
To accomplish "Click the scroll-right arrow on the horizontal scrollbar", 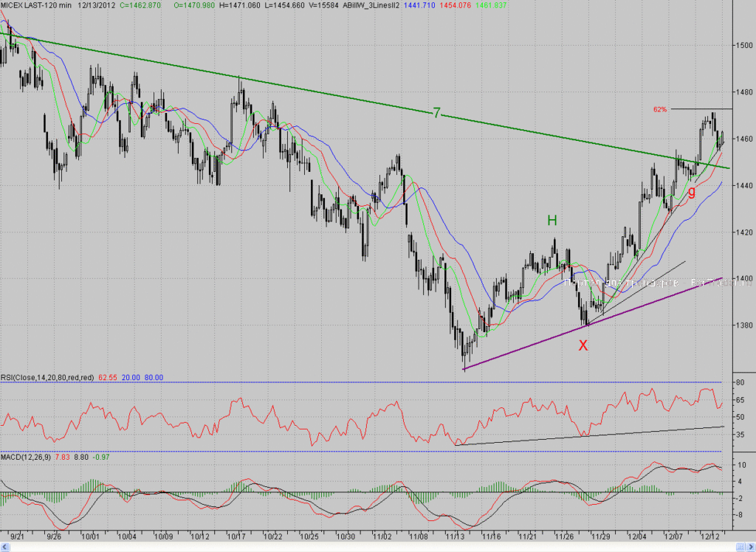I will click(x=751, y=547).
